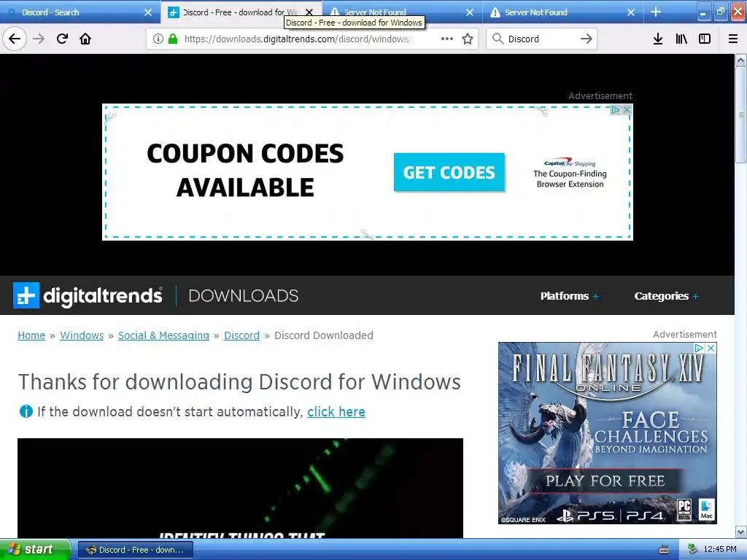747x560 pixels.
Task: Go back to the previous page
Action: click(x=15, y=39)
